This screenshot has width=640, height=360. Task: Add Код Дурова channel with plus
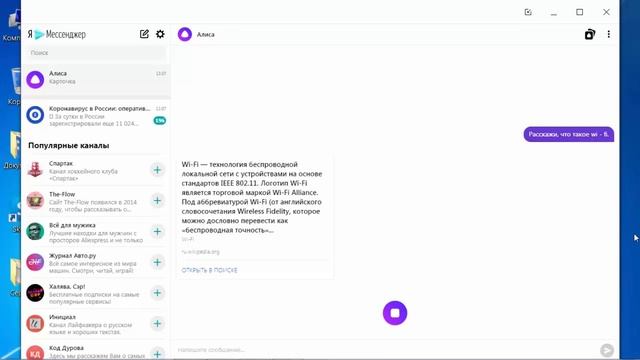158,353
